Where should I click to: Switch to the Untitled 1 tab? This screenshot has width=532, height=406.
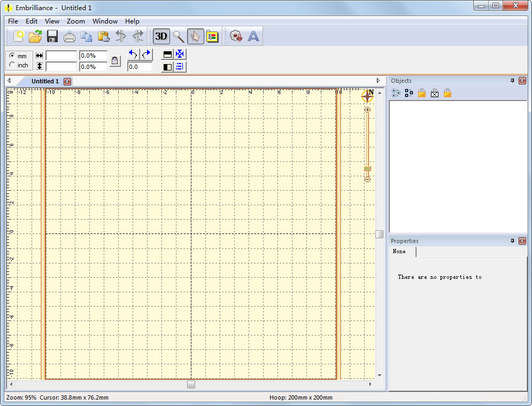(45, 81)
